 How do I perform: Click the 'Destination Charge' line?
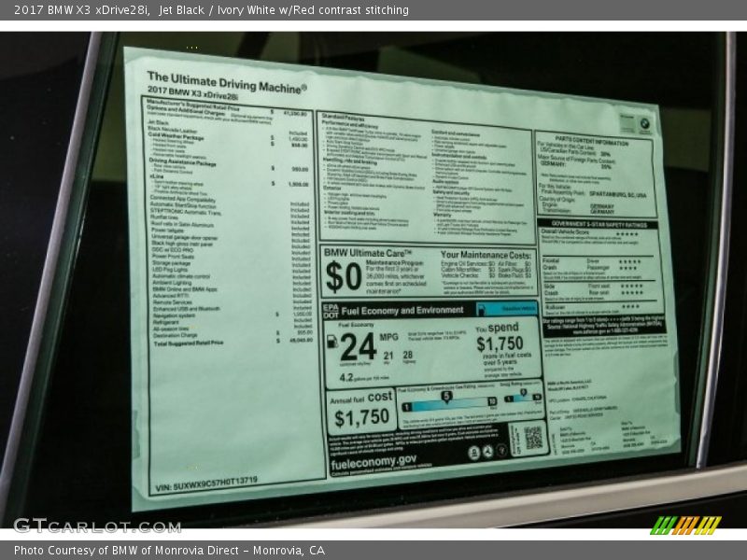coord(176,335)
